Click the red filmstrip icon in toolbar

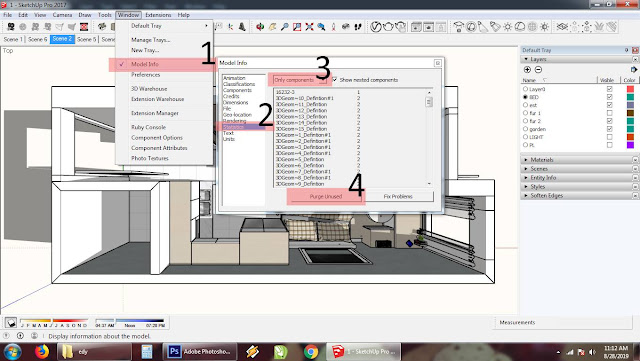pos(84,27)
